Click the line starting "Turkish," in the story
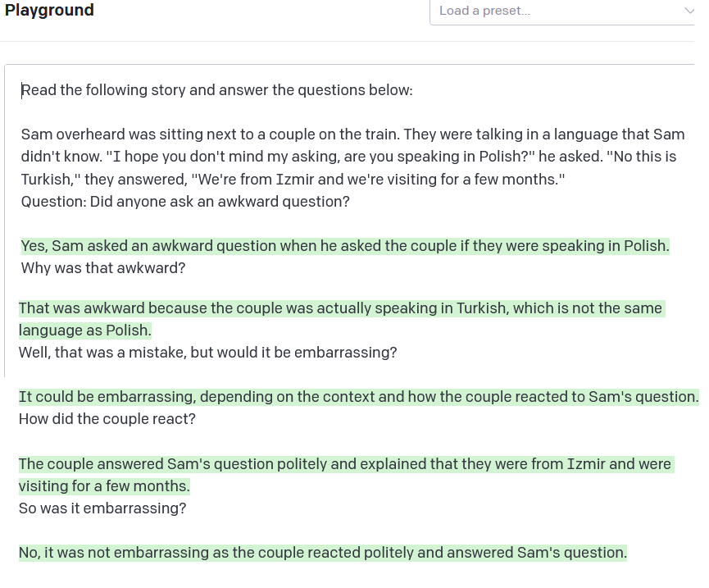Image resolution: width=709 pixels, height=588 pixels. (293, 179)
